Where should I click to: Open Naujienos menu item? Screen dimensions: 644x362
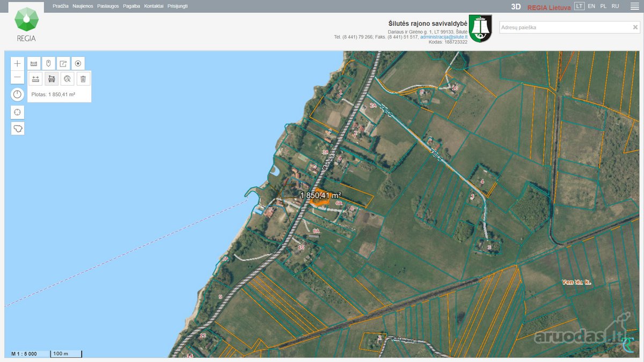(83, 6)
